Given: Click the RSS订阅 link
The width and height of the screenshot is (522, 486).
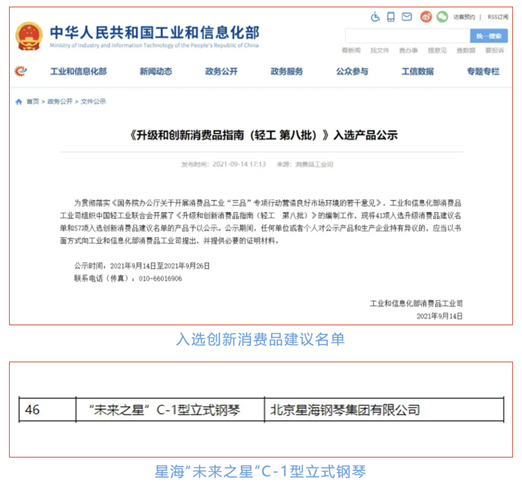Looking at the screenshot, I should pyautogui.click(x=498, y=17).
